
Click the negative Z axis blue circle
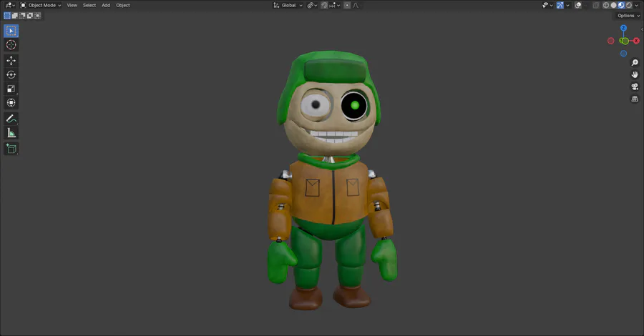(x=623, y=54)
